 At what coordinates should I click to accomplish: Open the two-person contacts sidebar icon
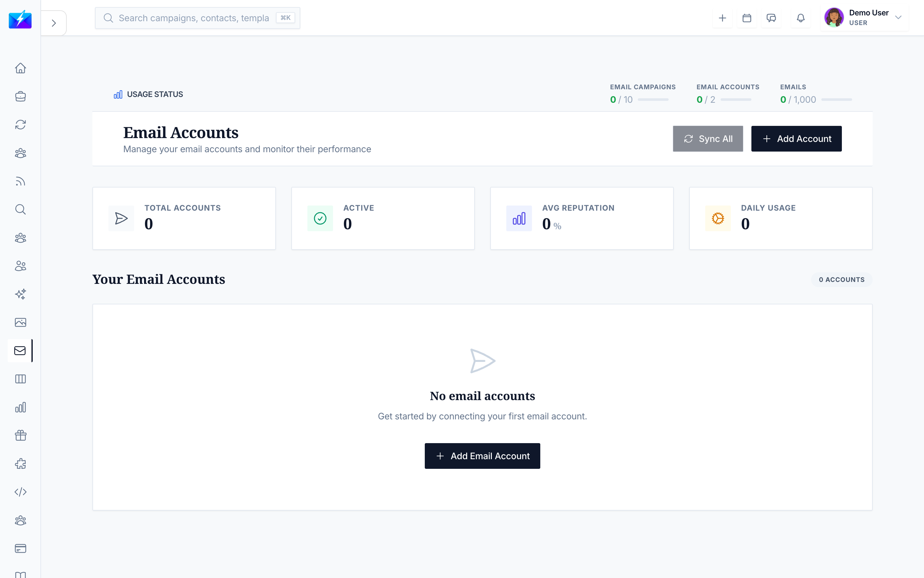[x=20, y=266]
